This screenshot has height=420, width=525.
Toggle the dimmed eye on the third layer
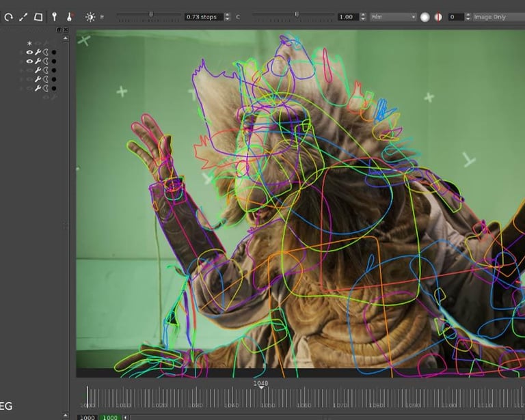click(x=29, y=70)
